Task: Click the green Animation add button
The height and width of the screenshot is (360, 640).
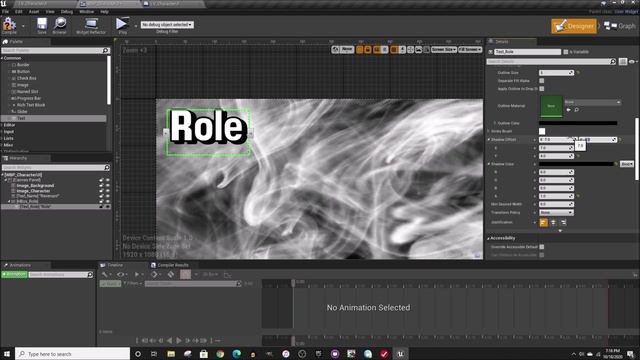Action: tap(14, 274)
